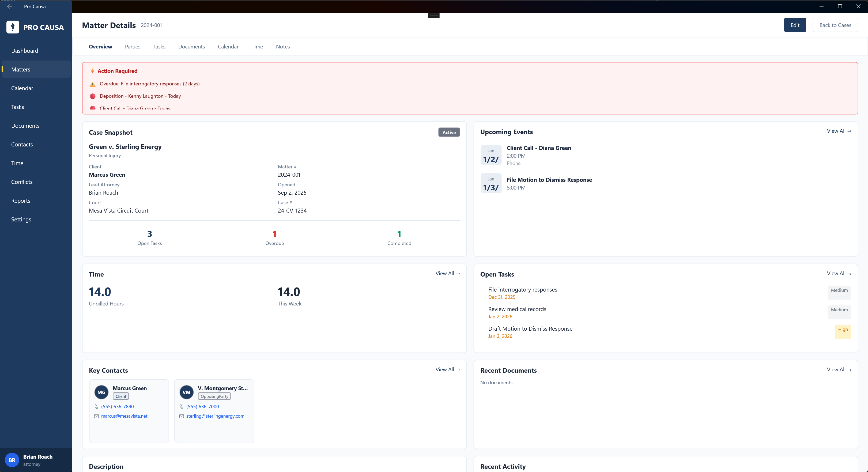The width and height of the screenshot is (868, 472).
Task: Click Back to Cases
Action: [x=835, y=25]
